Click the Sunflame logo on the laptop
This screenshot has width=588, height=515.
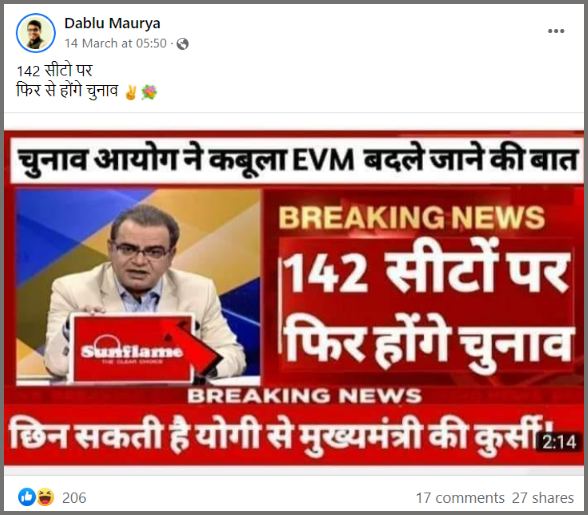coord(132,351)
